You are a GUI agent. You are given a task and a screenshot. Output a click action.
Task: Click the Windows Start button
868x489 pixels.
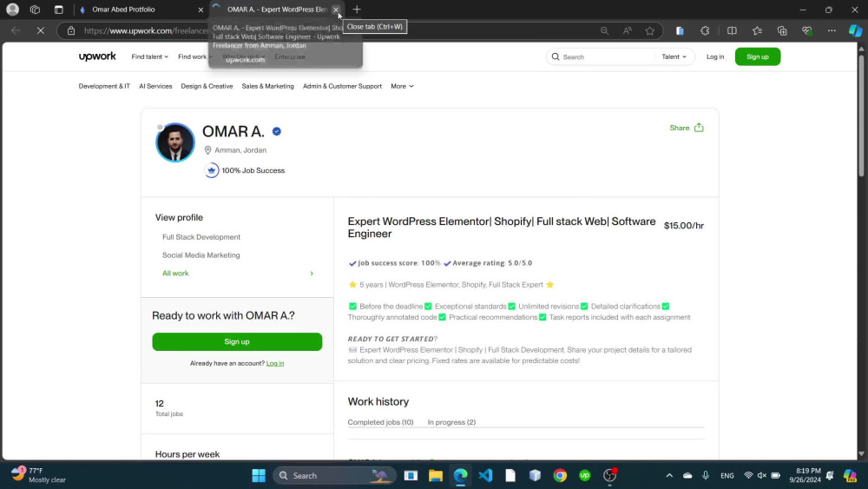259,475
